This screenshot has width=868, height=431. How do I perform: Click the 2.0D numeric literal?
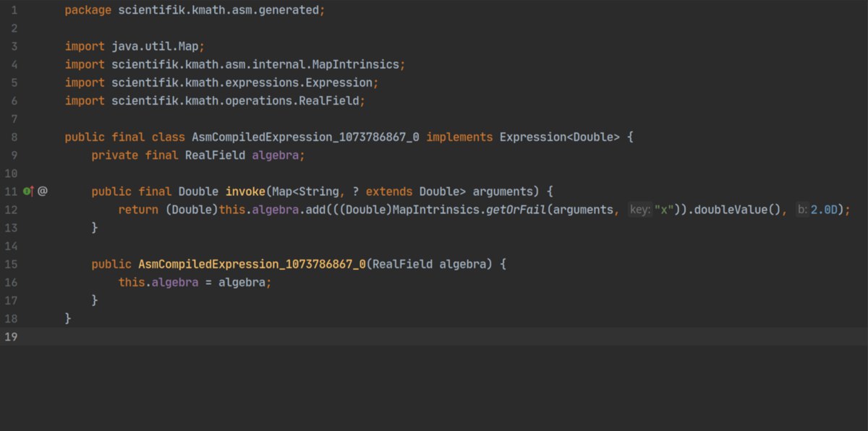[825, 210]
